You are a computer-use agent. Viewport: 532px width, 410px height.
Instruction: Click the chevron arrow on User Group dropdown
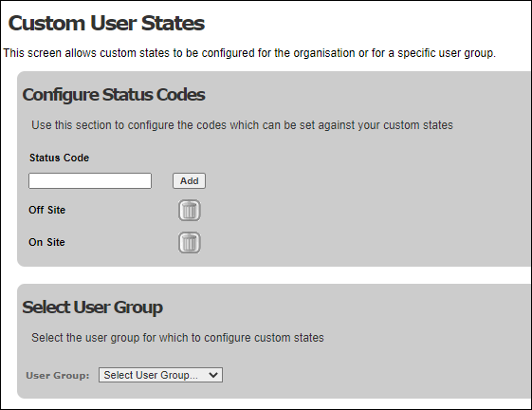[x=213, y=375]
